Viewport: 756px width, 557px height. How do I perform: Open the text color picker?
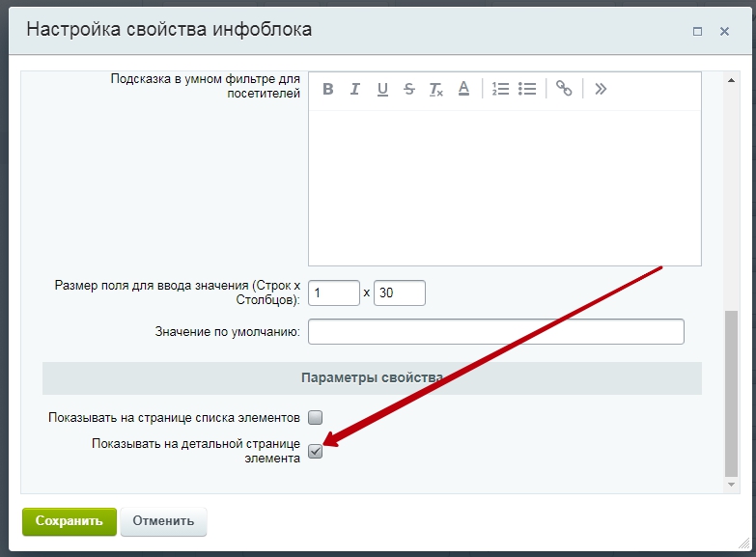tap(463, 89)
